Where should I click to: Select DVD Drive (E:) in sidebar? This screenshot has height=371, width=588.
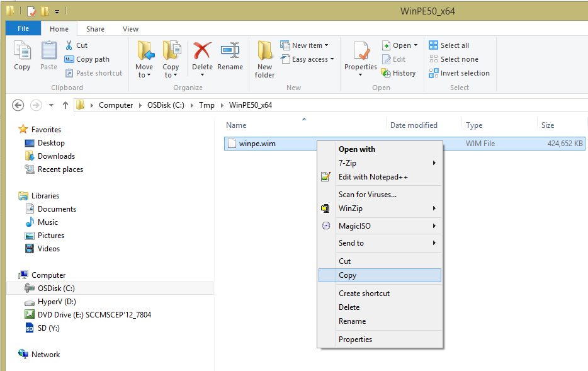(88, 315)
